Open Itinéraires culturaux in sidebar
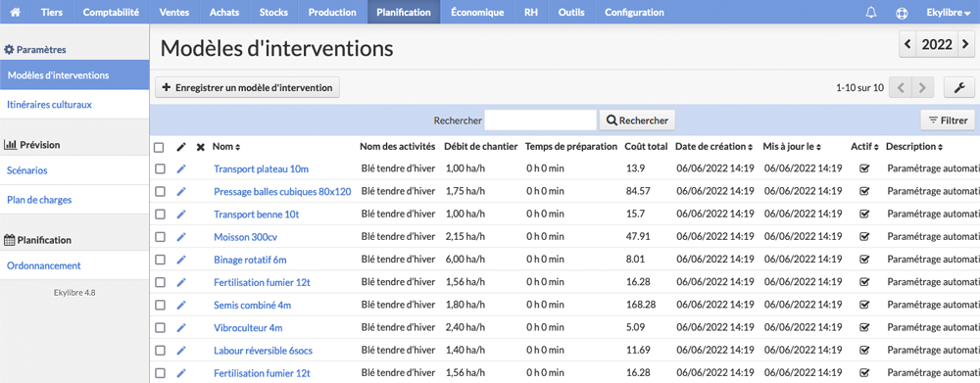 point(74,105)
